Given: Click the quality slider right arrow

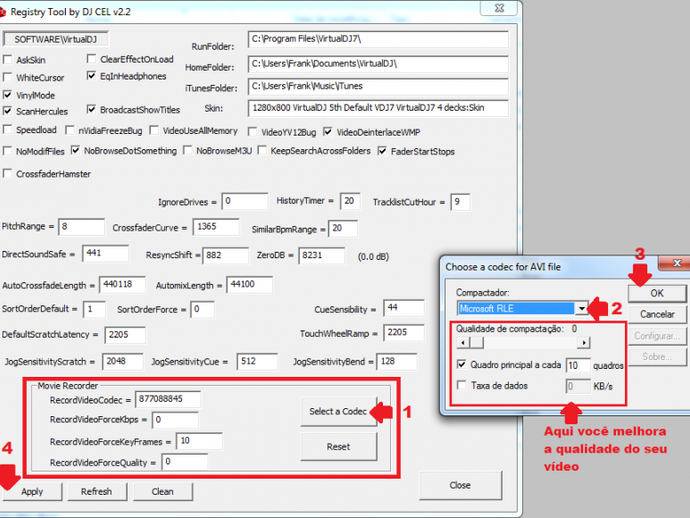Looking at the screenshot, I should (584, 342).
